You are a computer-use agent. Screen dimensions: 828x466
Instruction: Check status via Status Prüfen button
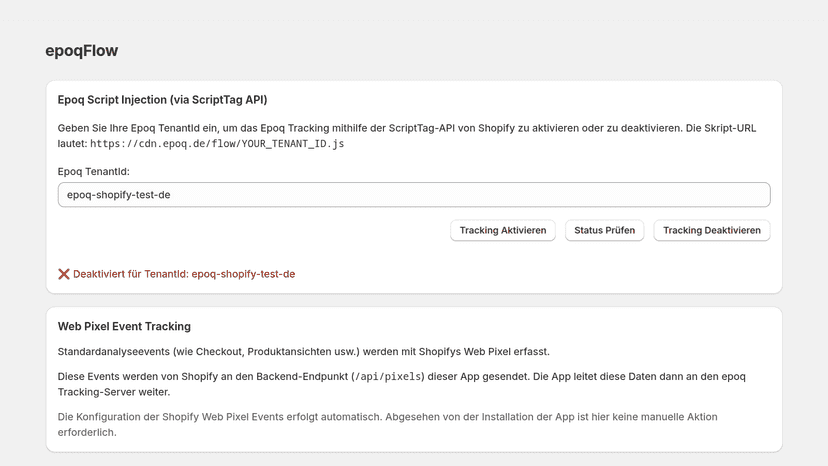tap(605, 230)
